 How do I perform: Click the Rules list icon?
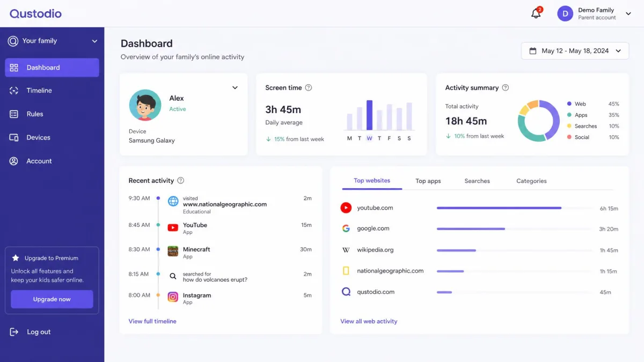pyautogui.click(x=14, y=114)
